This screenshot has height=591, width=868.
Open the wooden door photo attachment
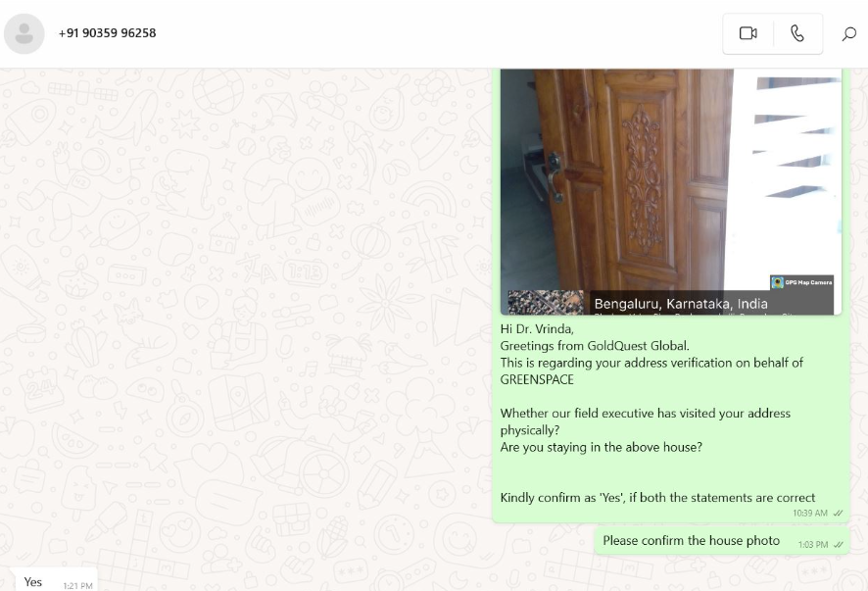(x=671, y=191)
